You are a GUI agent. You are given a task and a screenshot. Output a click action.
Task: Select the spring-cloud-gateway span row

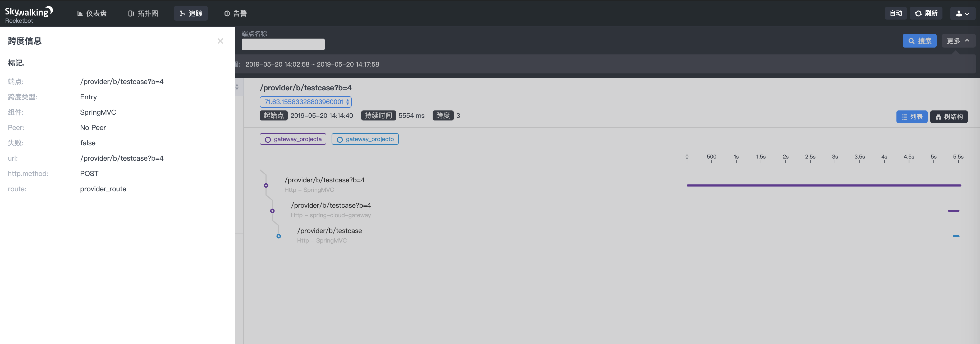331,210
